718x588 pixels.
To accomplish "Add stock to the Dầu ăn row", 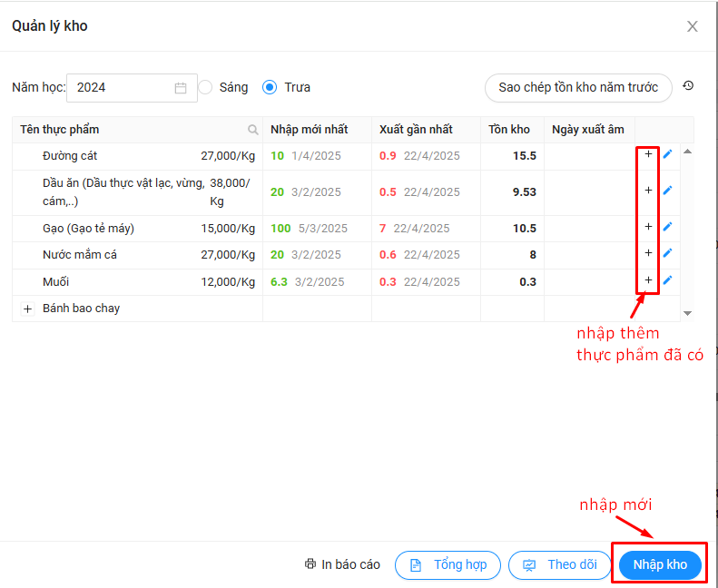I will pyautogui.click(x=648, y=191).
